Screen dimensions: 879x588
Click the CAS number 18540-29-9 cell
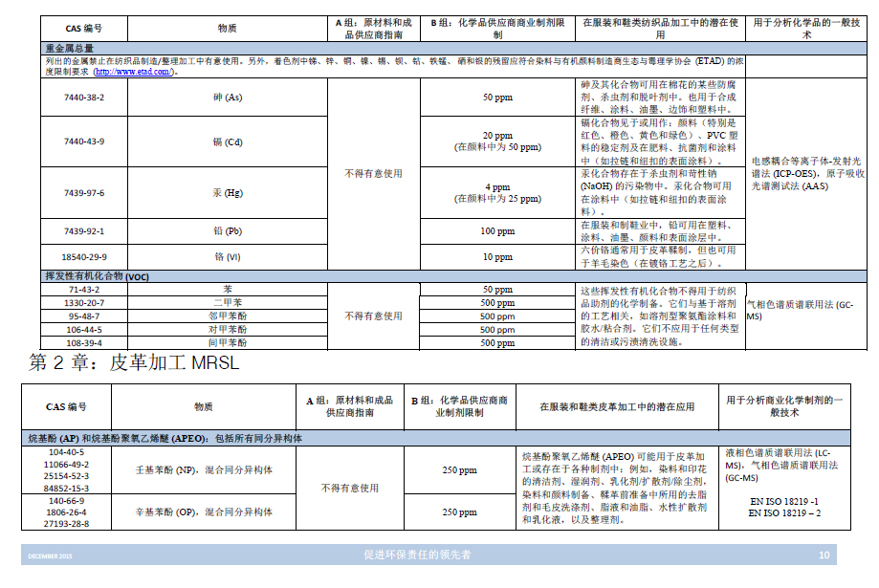84,256
